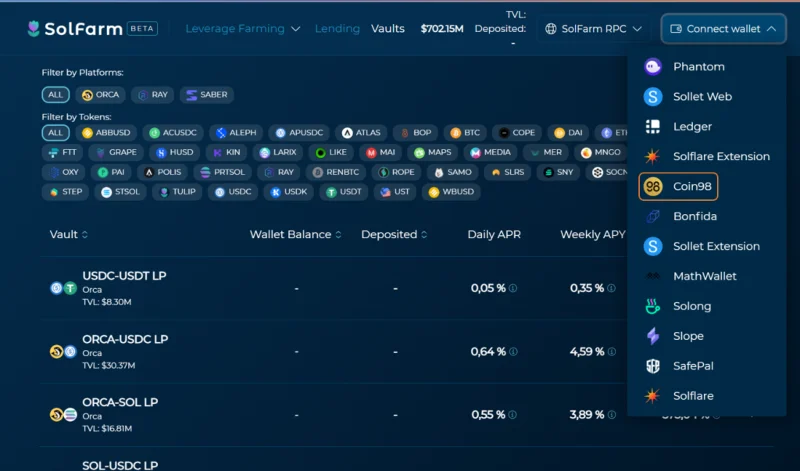This screenshot has width=800, height=471.
Task: Toggle the ATLAS token filter
Action: (361, 133)
